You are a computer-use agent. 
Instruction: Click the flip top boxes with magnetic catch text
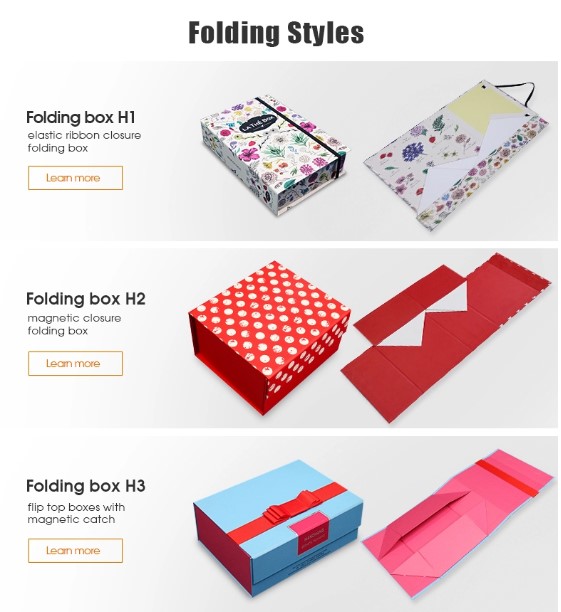76,513
